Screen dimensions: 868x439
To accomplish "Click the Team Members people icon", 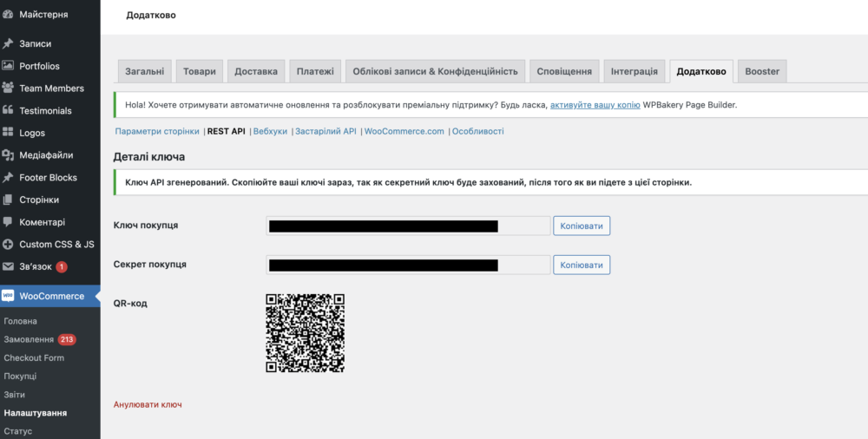I will pyautogui.click(x=8, y=88).
